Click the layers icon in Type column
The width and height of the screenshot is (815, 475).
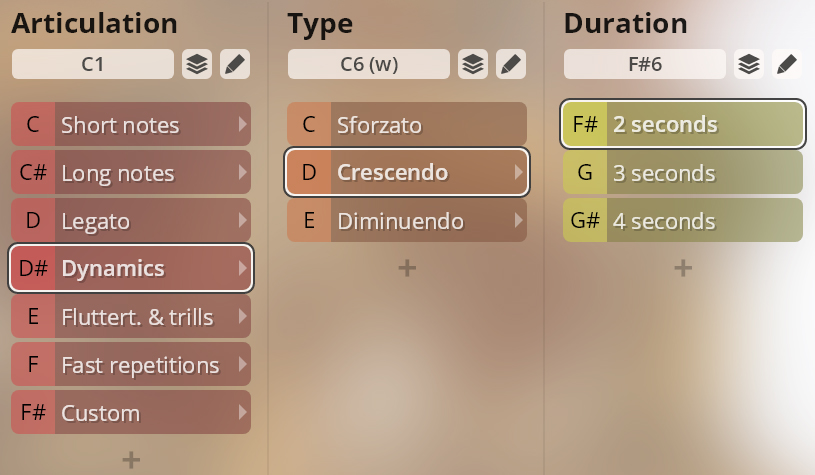[x=473, y=65]
